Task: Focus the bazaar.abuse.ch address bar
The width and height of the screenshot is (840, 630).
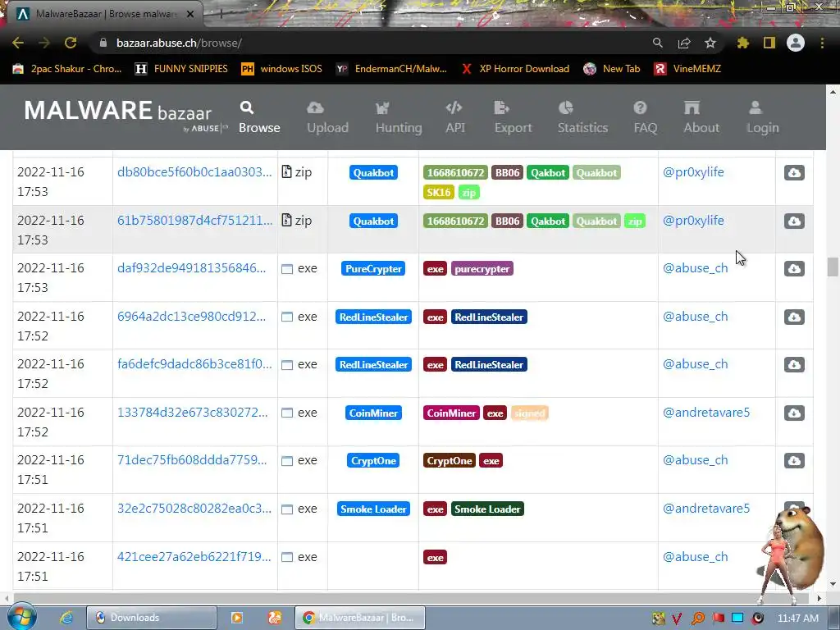Action: (x=370, y=43)
